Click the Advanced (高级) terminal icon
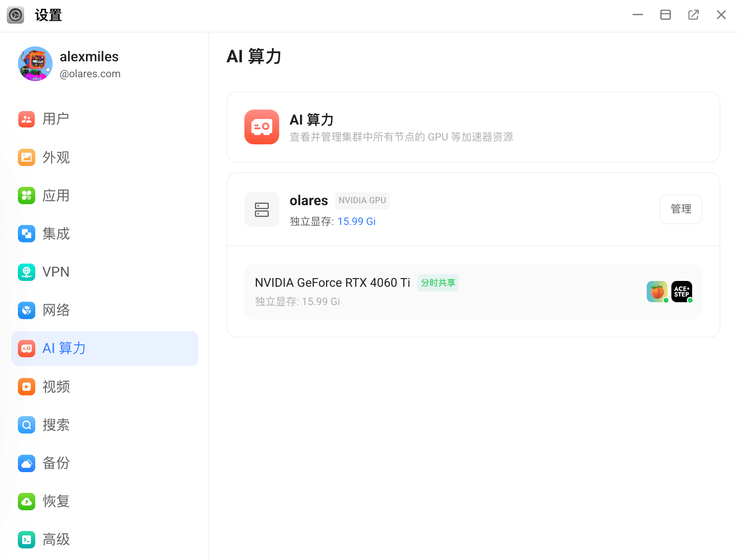 coord(27,539)
